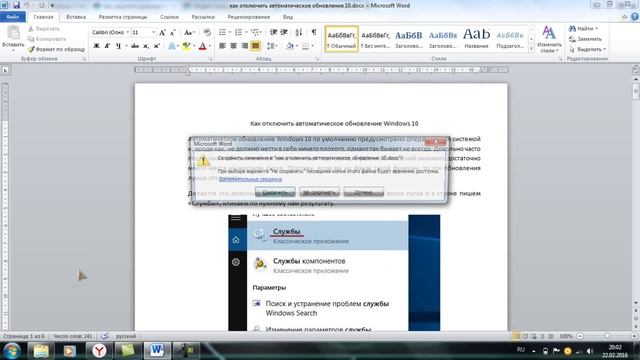Switch to the Вид tab

click(x=288, y=17)
